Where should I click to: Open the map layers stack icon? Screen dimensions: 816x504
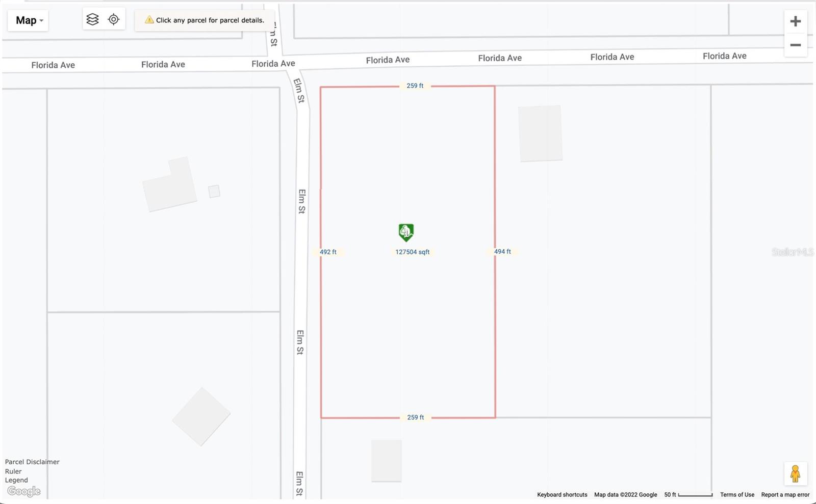(x=92, y=19)
